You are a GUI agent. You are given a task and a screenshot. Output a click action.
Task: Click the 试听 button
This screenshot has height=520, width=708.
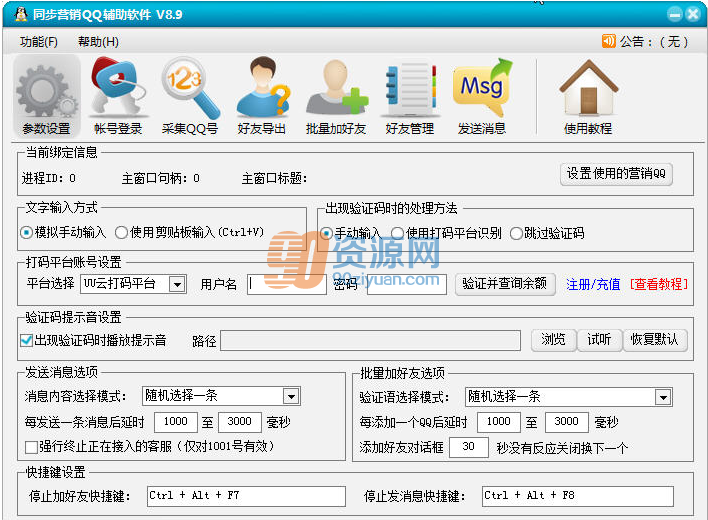(x=599, y=339)
